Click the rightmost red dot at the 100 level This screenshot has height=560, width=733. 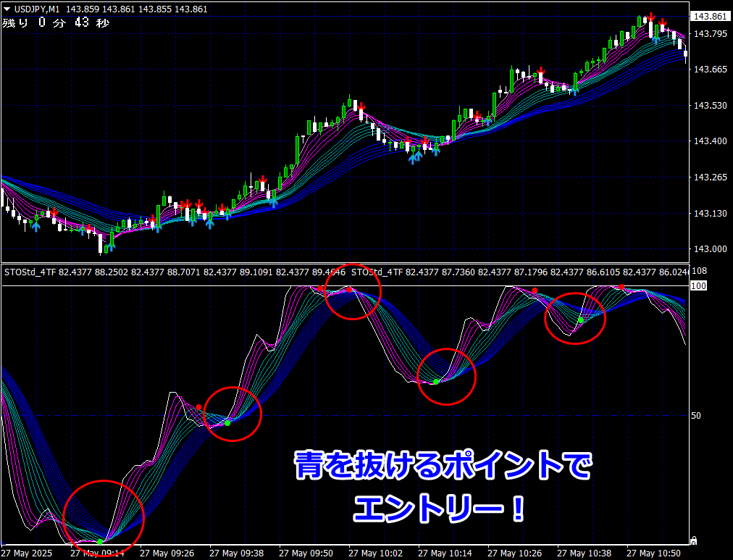tap(621, 287)
